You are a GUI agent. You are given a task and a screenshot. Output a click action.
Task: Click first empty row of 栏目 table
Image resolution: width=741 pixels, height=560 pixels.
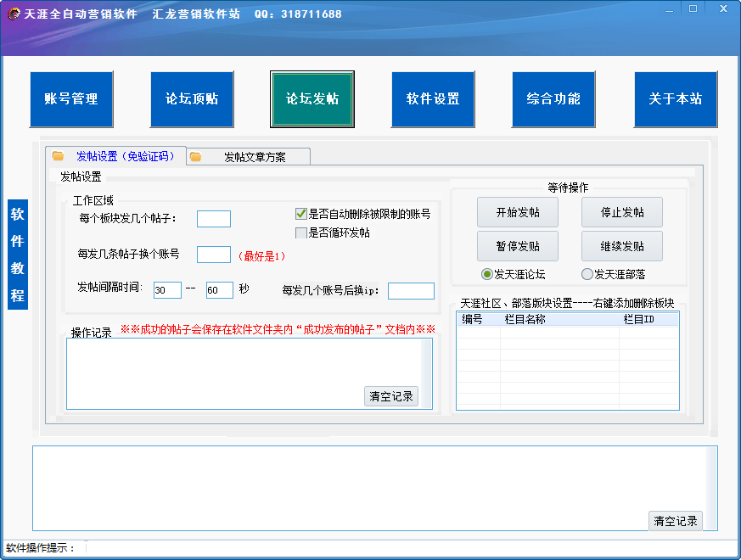pyautogui.click(x=568, y=333)
